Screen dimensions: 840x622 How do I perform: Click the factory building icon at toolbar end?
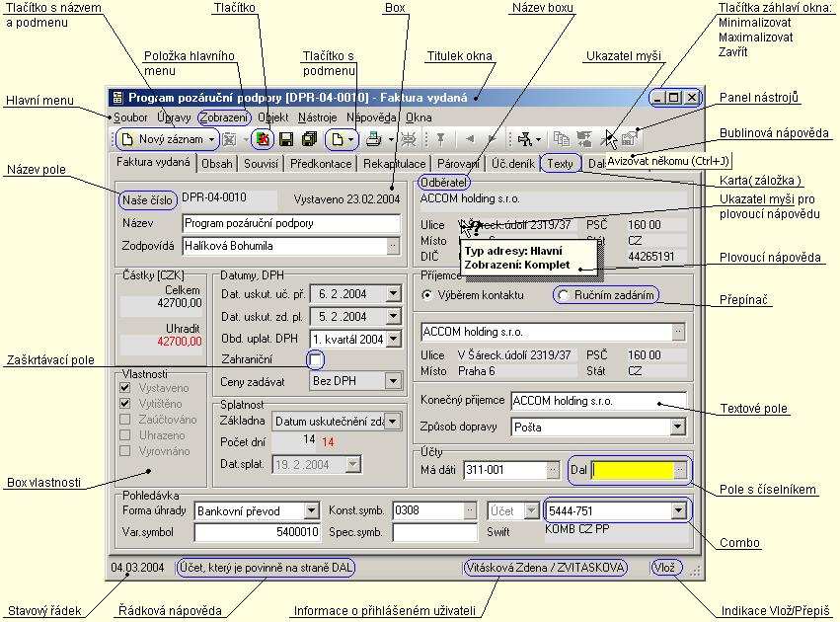click(x=630, y=139)
